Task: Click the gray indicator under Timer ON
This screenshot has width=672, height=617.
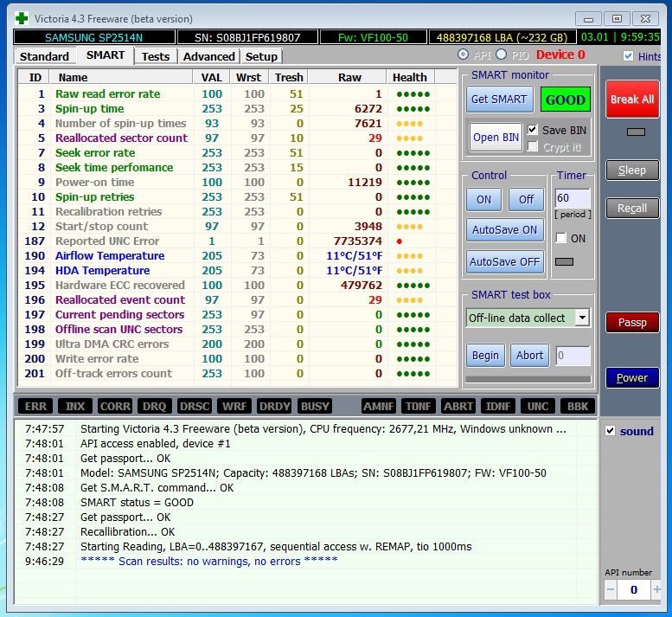Action: point(564,261)
